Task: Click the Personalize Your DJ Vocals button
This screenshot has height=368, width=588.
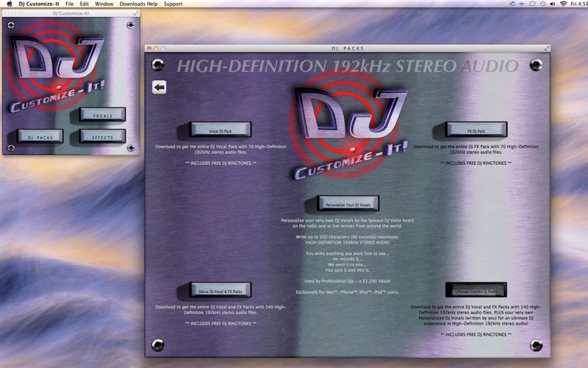Action: [x=348, y=204]
